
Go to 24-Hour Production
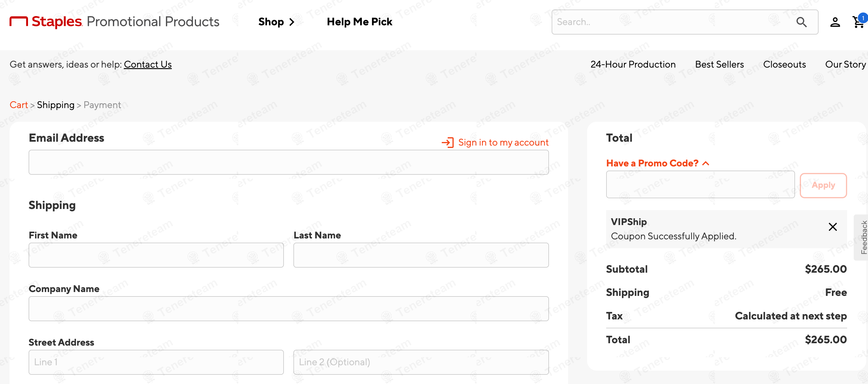point(632,64)
